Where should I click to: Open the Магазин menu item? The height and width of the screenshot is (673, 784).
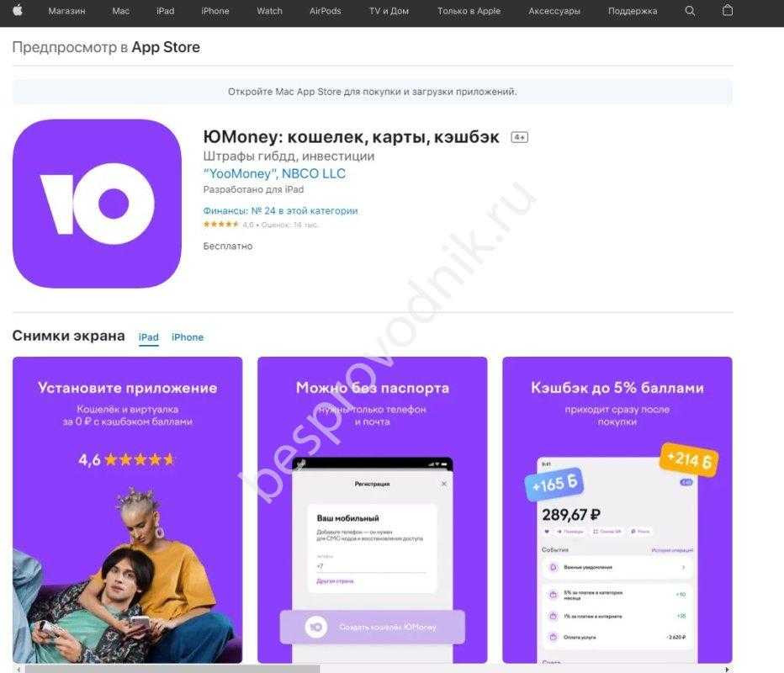[67, 11]
